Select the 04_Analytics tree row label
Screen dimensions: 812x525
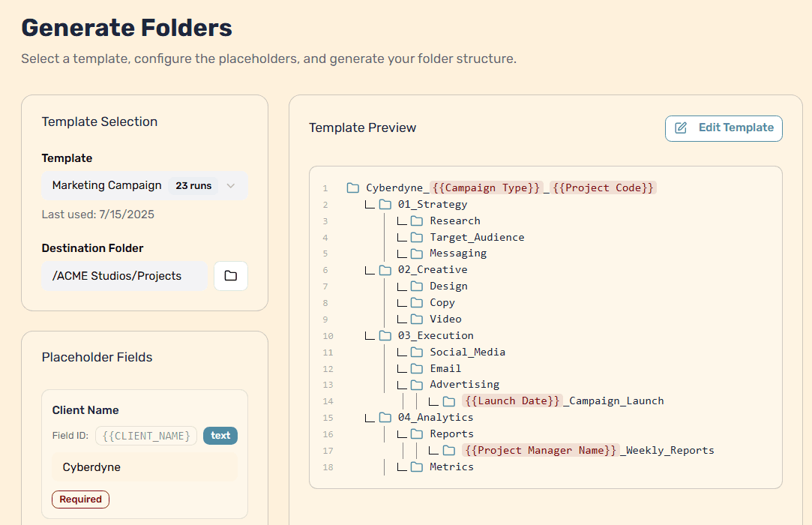[x=436, y=417]
